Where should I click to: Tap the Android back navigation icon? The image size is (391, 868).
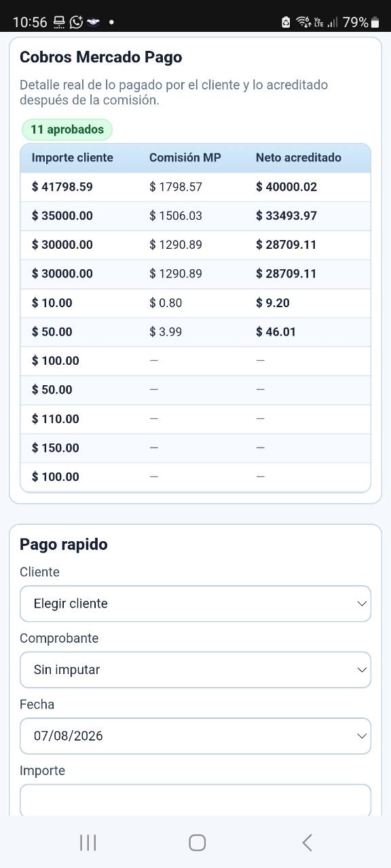pyautogui.click(x=307, y=842)
